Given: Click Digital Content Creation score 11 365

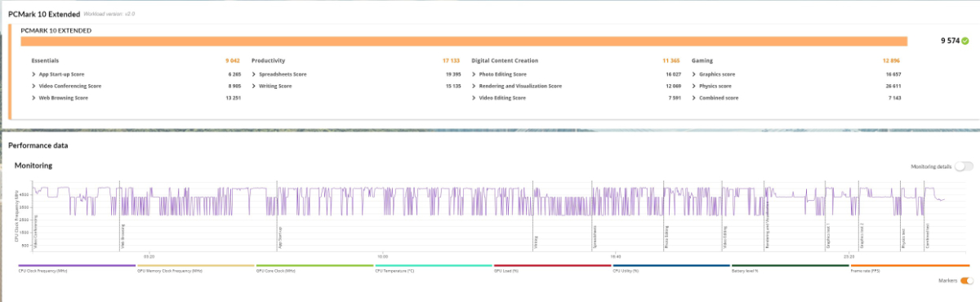Looking at the screenshot, I should (671, 61).
